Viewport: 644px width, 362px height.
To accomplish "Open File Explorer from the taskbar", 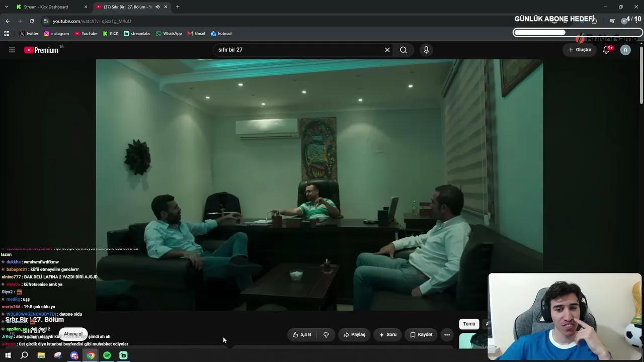I will pos(41,355).
